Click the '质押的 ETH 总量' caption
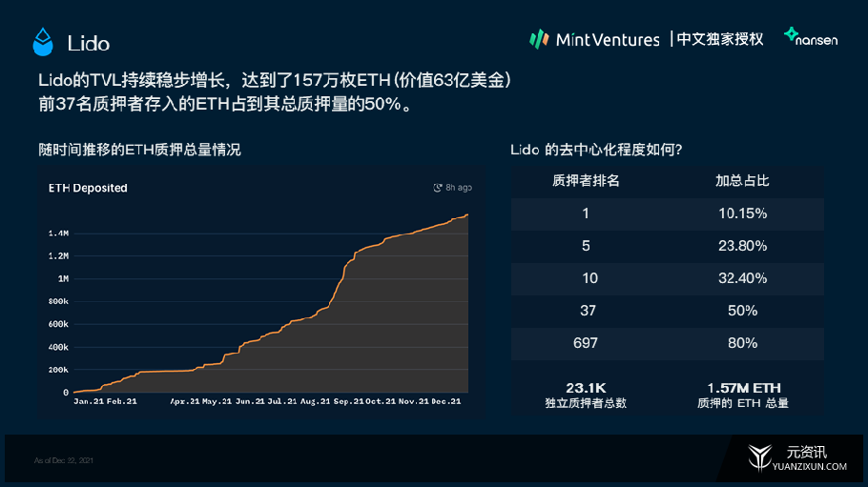 (742, 403)
